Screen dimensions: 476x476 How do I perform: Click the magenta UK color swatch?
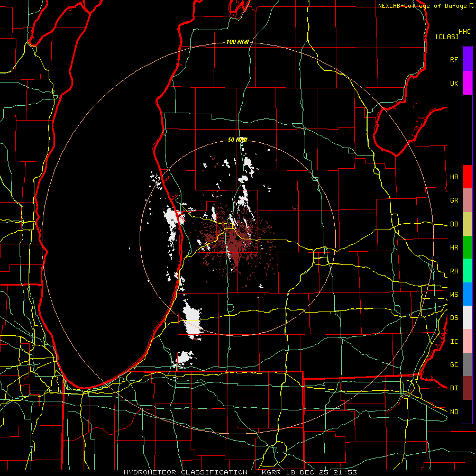point(467,83)
